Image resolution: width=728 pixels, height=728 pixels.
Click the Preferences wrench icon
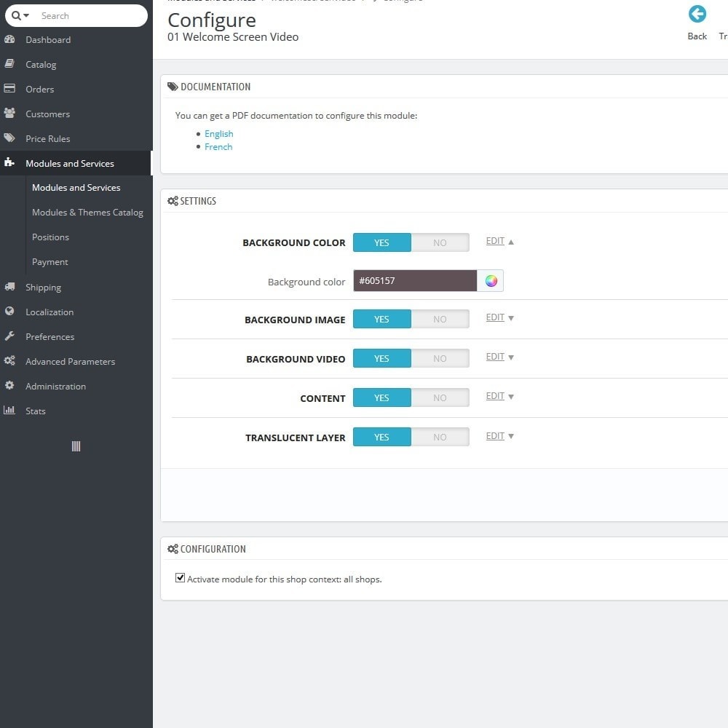pyautogui.click(x=9, y=336)
